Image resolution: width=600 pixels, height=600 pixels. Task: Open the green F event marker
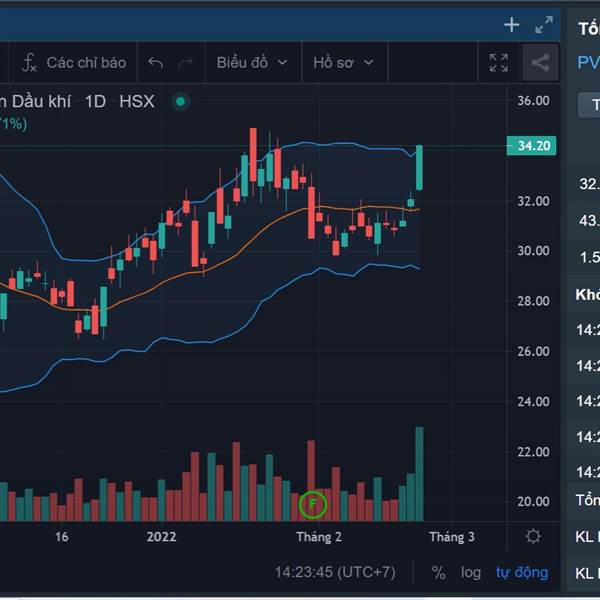(x=313, y=504)
